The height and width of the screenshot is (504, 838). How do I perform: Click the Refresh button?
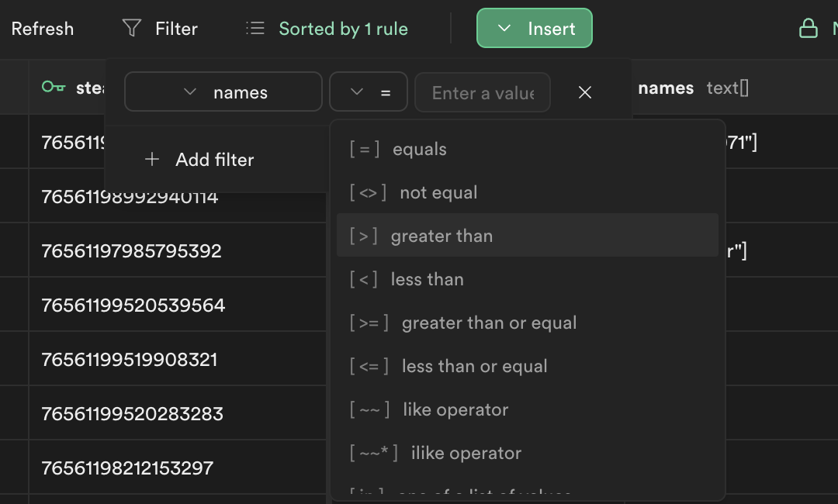[43, 29]
